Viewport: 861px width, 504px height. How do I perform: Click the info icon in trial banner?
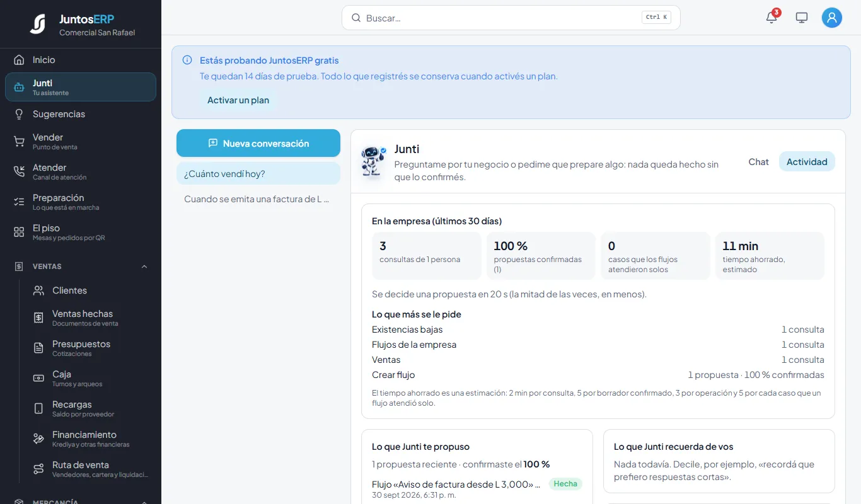point(187,60)
